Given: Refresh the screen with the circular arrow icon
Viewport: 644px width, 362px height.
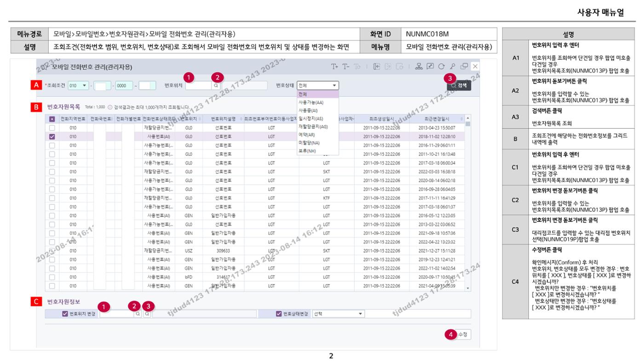Looking at the screenshot, I should (441, 67).
